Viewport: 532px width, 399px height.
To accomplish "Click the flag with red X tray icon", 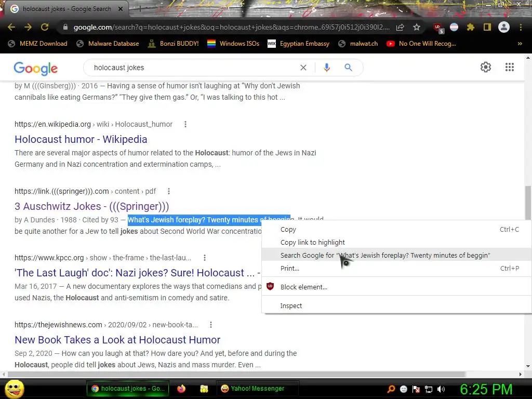I will click(416, 389).
